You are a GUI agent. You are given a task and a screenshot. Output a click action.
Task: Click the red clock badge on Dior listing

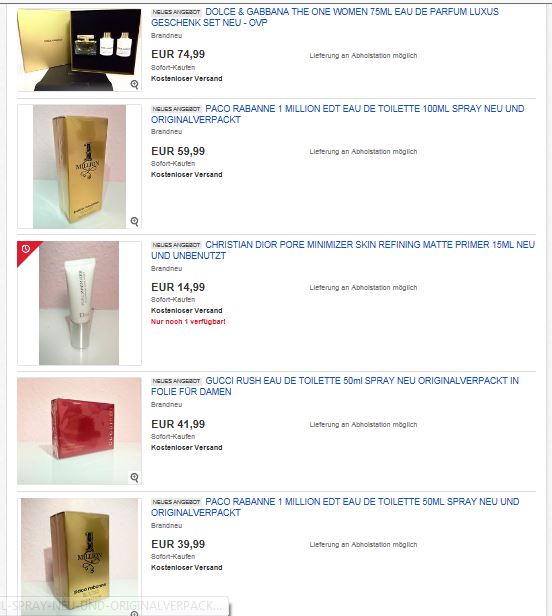[26, 249]
